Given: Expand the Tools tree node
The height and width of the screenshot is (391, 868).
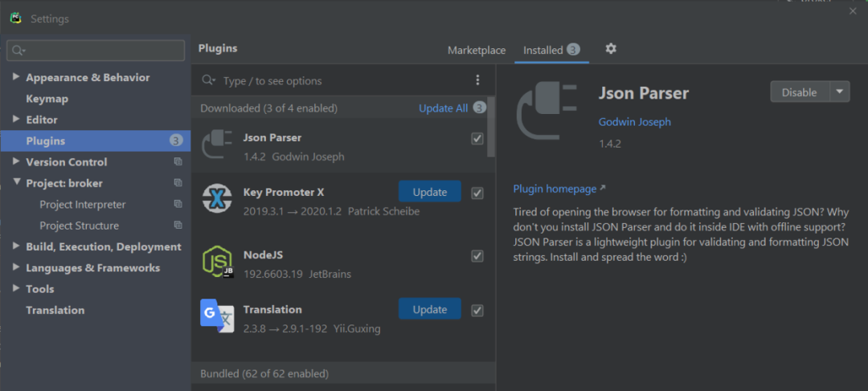Looking at the screenshot, I should click(x=16, y=288).
